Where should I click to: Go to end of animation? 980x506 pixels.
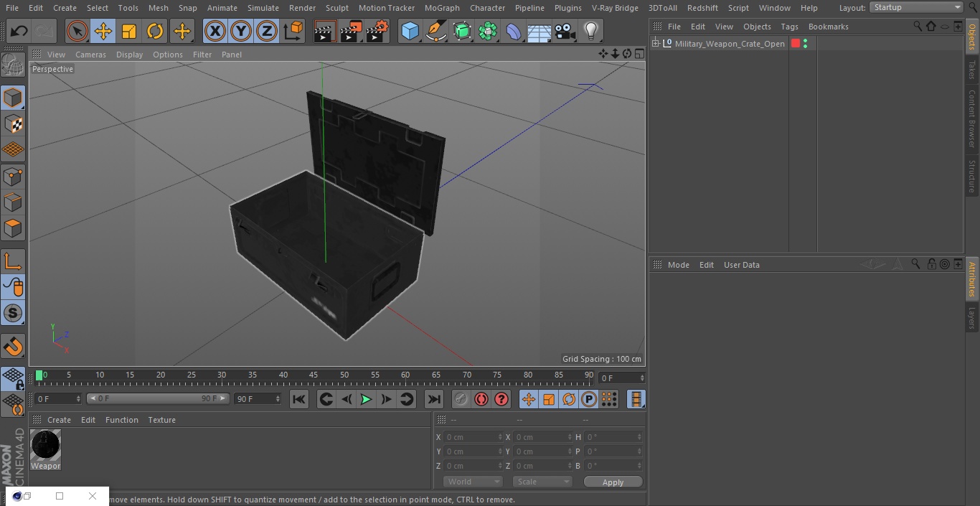[434, 399]
